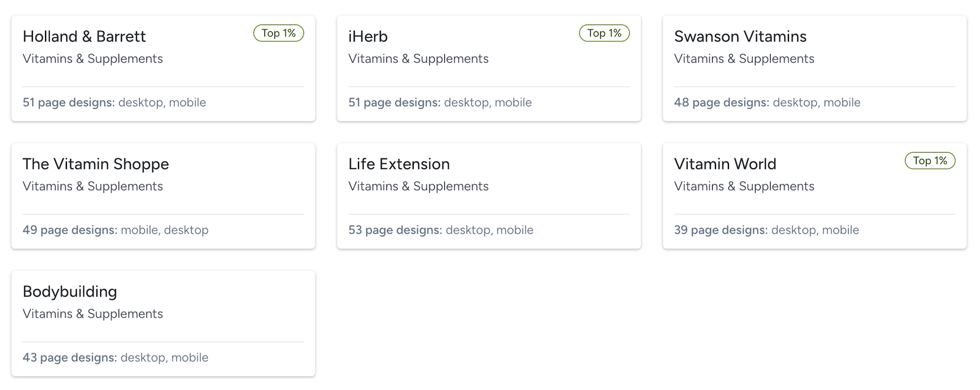Click Vitamins & Supplements under Bodybuilding
This screenshot has height=390, width=980.
92,314
